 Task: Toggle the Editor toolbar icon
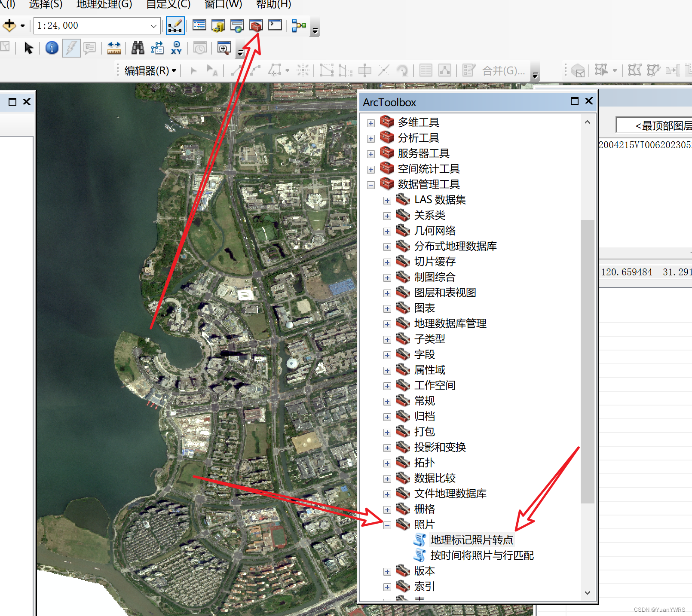pyautogui.click(x=175, y=26)
